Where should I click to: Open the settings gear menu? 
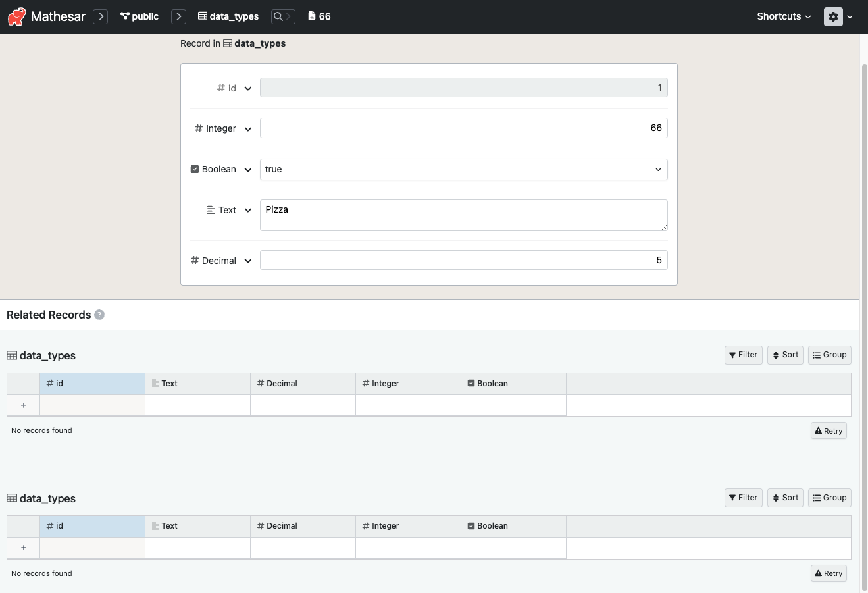point(832,16)
